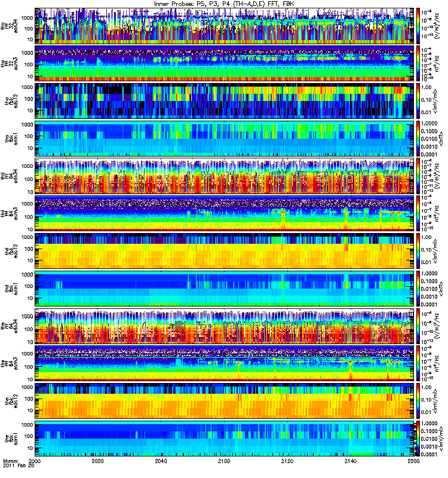
Task: Click the thd fff edc34 spectrogram panel
Action: 225,176
